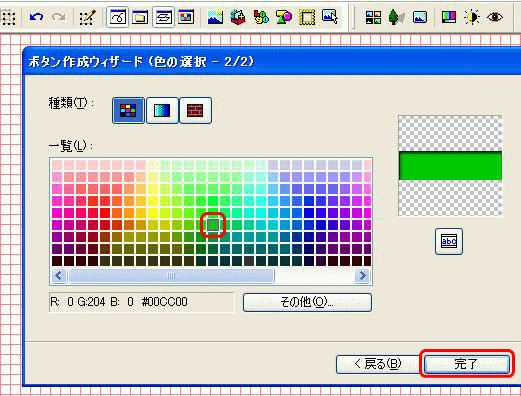Click the dotted grid icon
Screen dimensions: 521x396
[x=8, y=17]
